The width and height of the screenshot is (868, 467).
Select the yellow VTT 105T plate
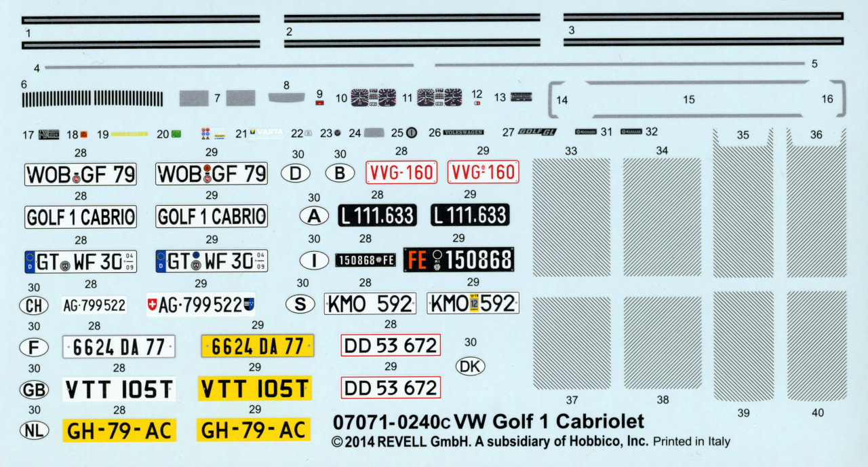click(255, 389)
